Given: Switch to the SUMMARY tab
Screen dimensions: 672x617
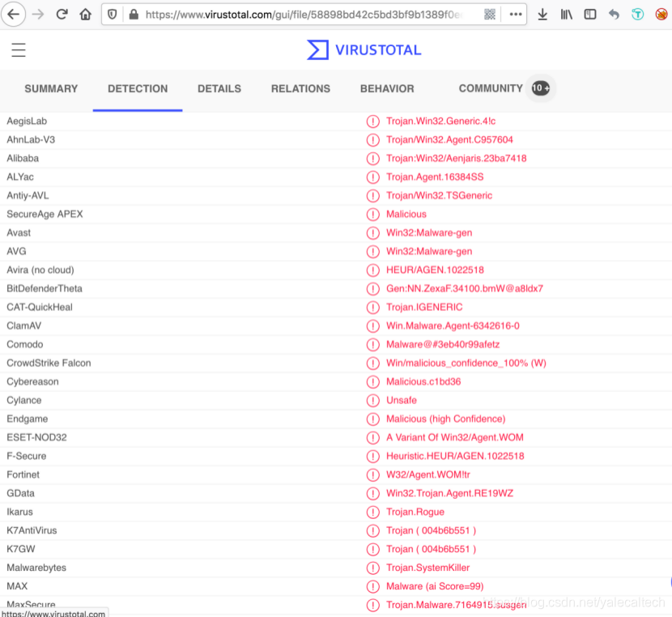Looking at the screenshot, I should (x=51, y=89).
